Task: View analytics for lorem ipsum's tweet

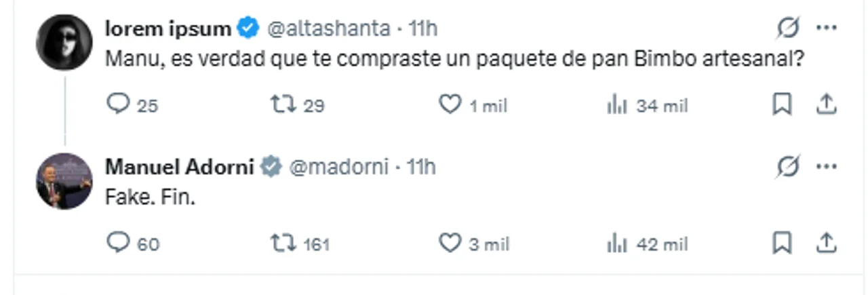Action: click(616, 105)
